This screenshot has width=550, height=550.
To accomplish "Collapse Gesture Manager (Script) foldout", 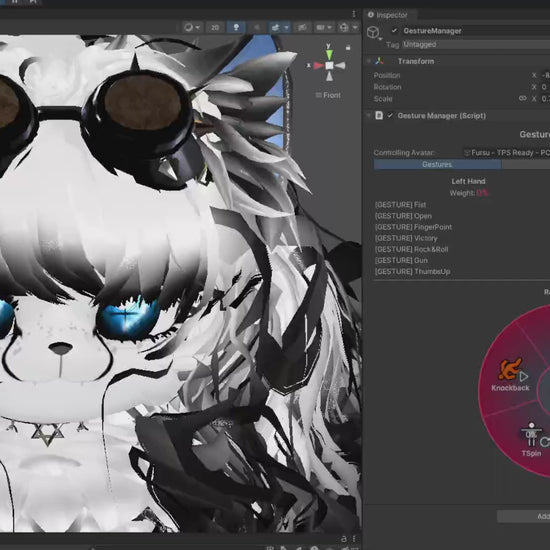I will [369, 115].
